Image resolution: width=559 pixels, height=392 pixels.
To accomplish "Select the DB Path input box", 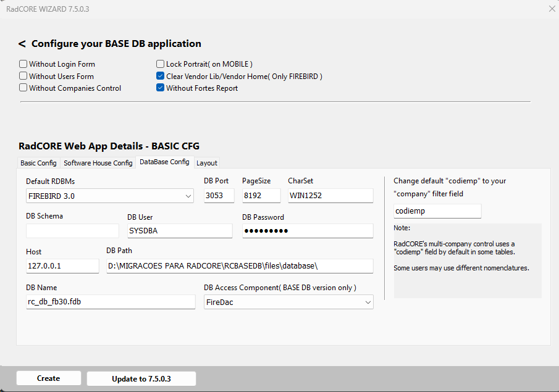I will pos(240,266).
